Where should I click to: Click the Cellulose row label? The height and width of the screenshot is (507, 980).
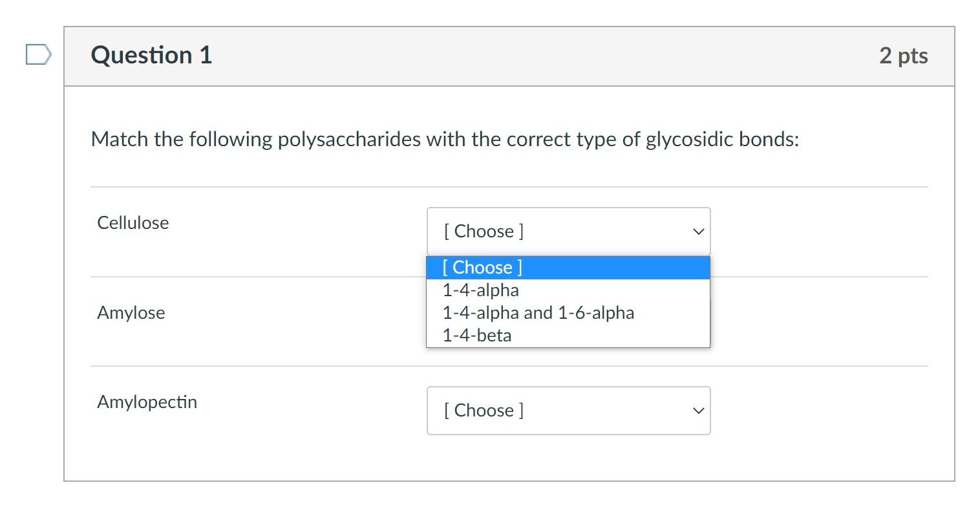tap(132, 222)
